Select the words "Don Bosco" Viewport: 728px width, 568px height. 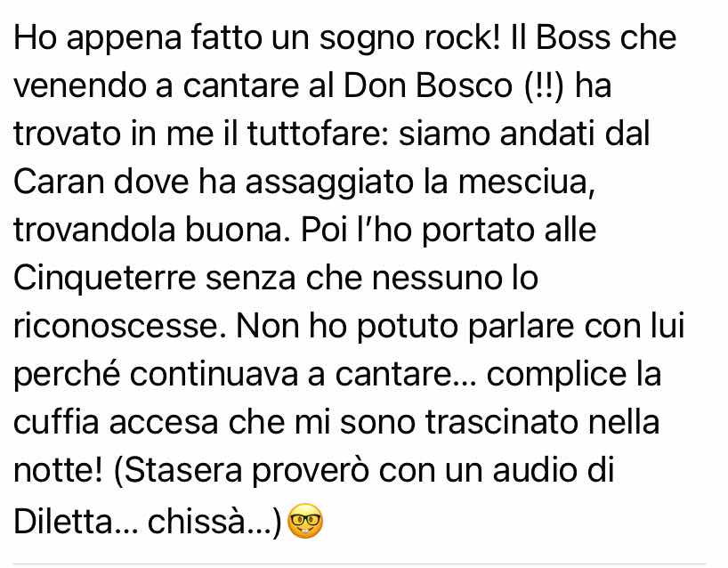pyautogui.click(x=427, y=85)
